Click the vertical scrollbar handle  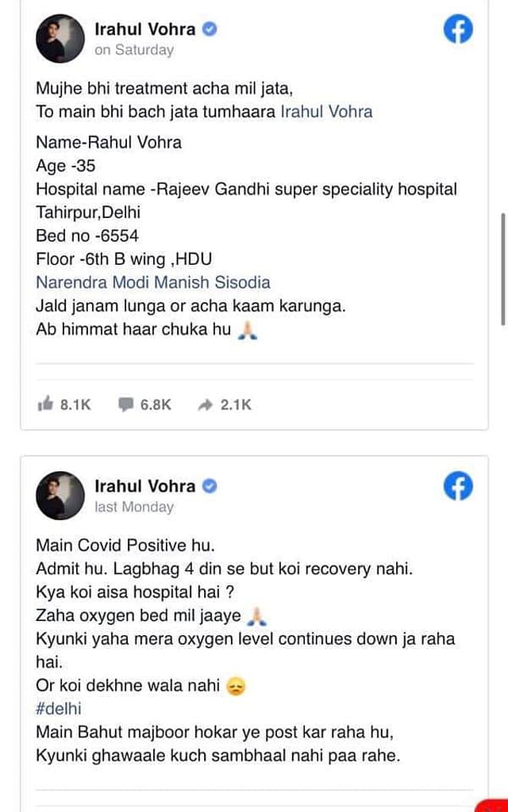tap(502, 269)
